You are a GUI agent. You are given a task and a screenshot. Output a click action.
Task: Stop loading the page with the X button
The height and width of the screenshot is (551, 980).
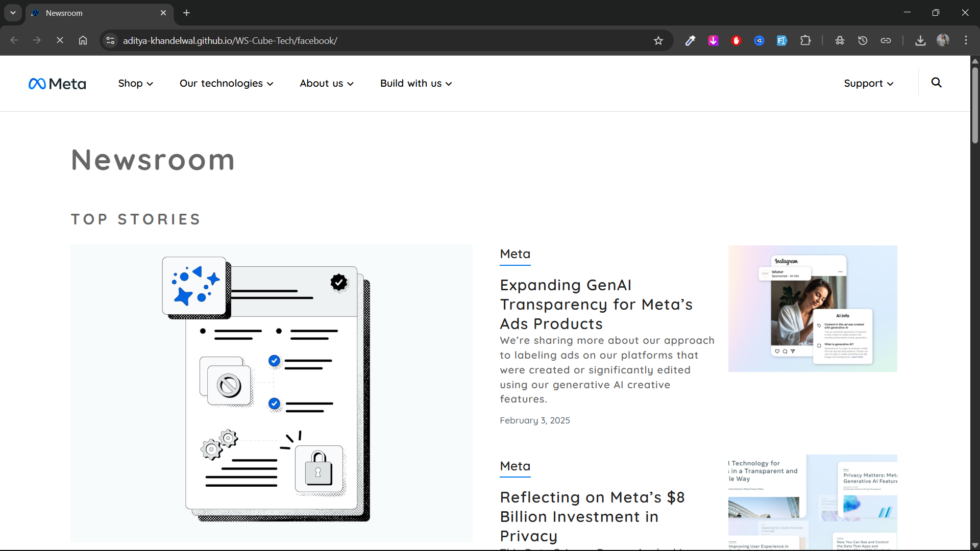click(60, 40)
